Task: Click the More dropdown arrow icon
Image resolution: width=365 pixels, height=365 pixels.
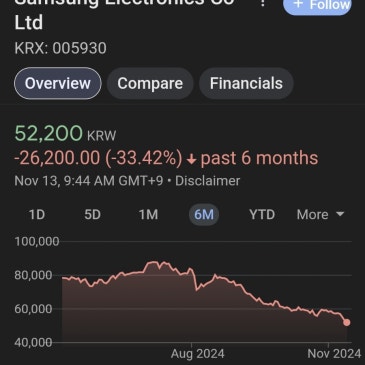Action: [340, 214]
